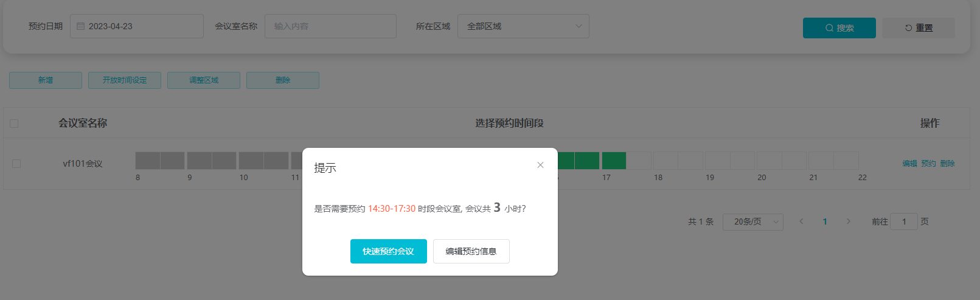980x300 pixels.
Task: Go to previous page arrow
Action: 801,222
